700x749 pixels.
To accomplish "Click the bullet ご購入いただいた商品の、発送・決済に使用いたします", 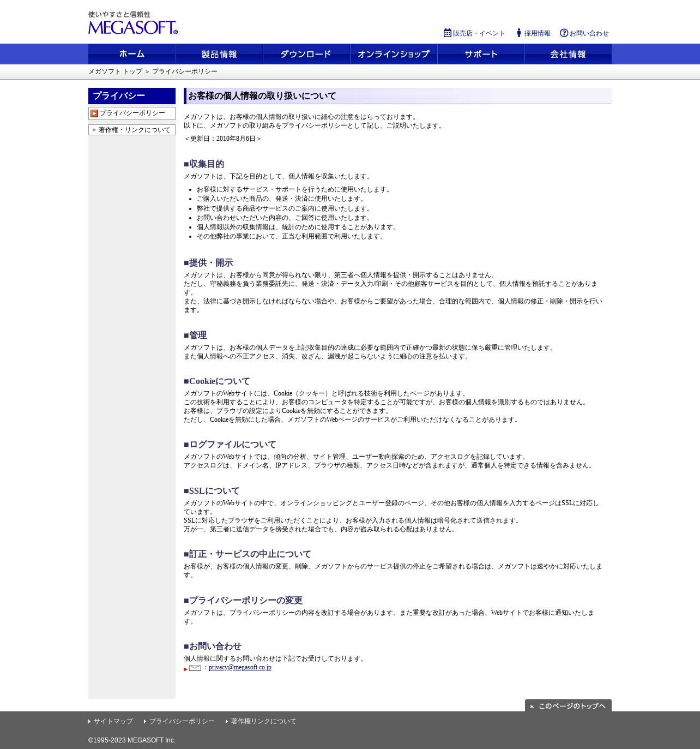I will pyautogui.click(x=281, y=199).
